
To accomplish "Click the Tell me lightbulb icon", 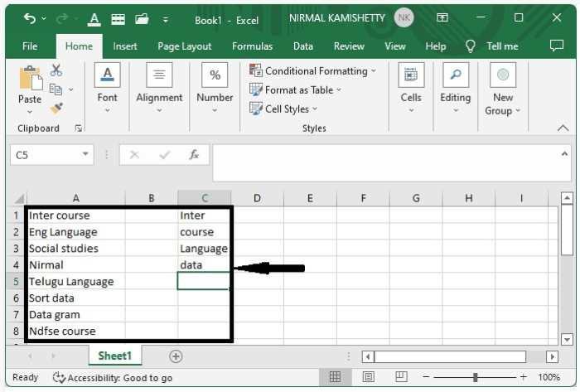I will pyautogui.click(x=471, y=46).
